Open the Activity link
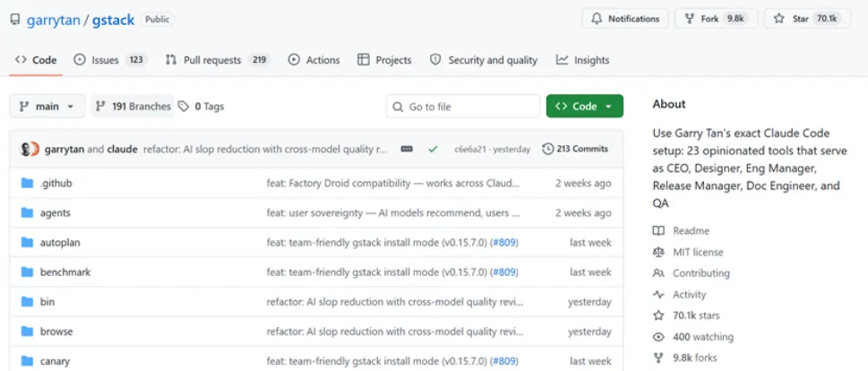The image size is (868, 371). [689, 295]
